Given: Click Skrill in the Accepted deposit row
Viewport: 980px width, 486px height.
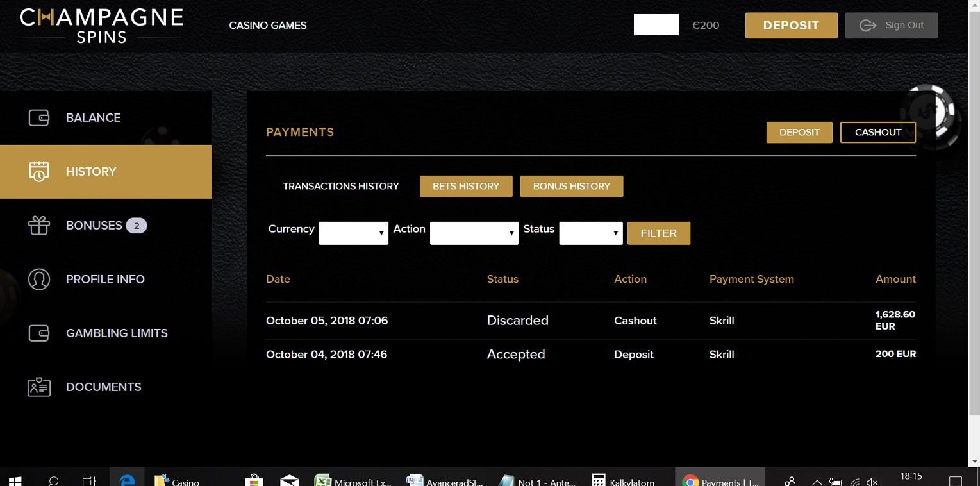Looking at the screenshot, I should 722,355.
